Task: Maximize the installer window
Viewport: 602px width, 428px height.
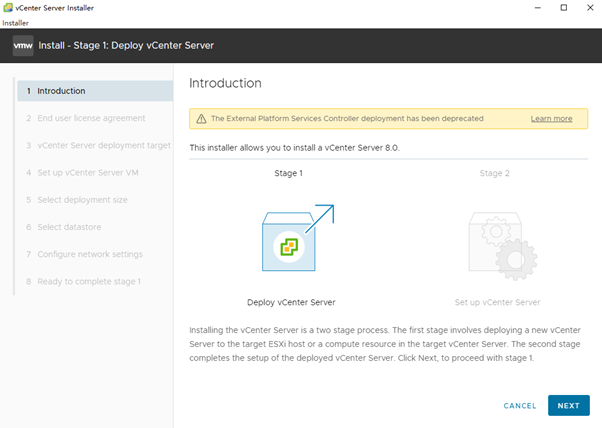Action: pos(564,8)
